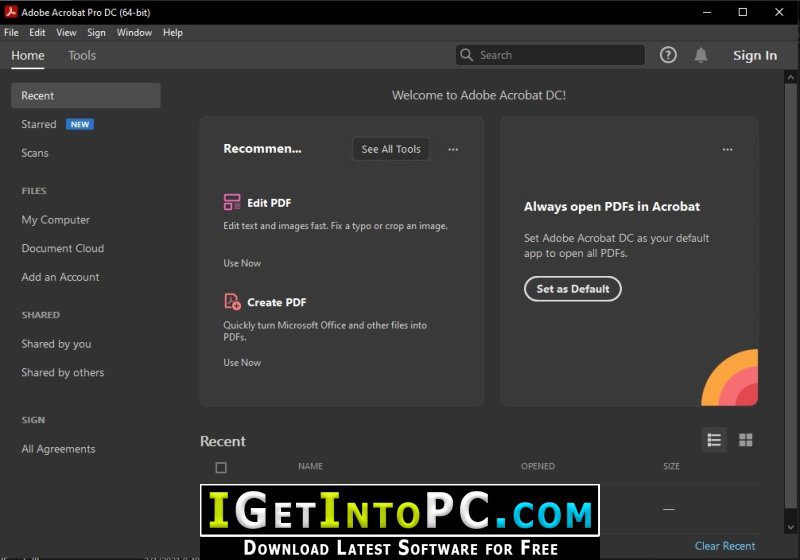Viewport: 800px width, 560px height.
Task: Switch Recent files to list view
Action: 714,440
